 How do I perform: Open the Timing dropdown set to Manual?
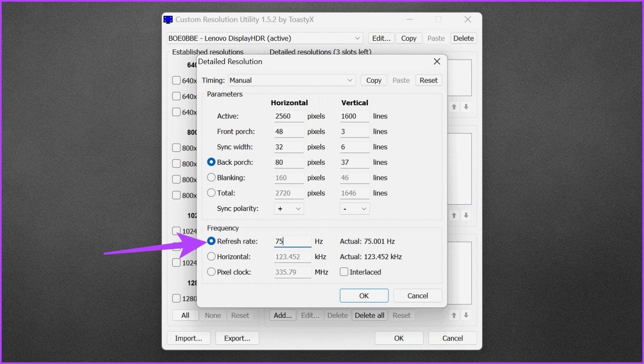[291, 80]
